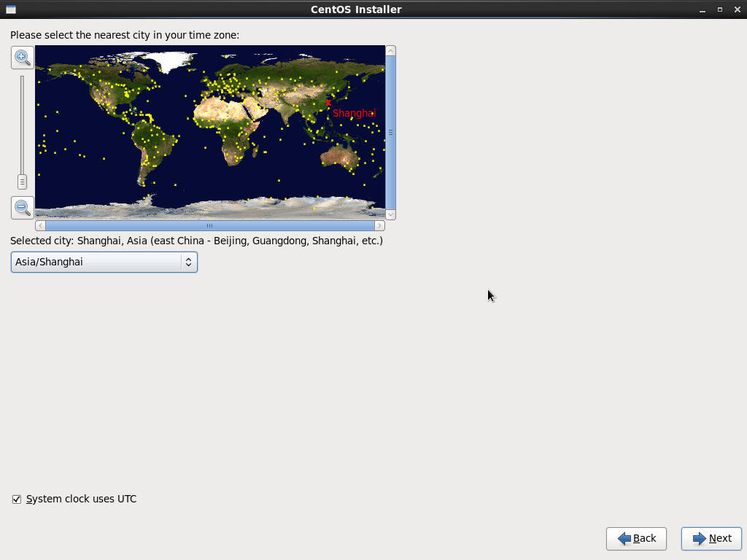
Task: Click the Next button
Action: [711, 539]
